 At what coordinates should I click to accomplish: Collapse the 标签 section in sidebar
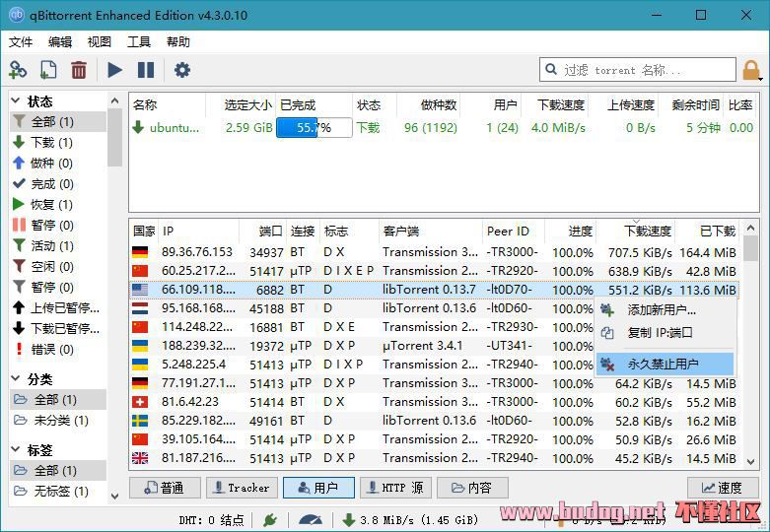tap(17, 450)
